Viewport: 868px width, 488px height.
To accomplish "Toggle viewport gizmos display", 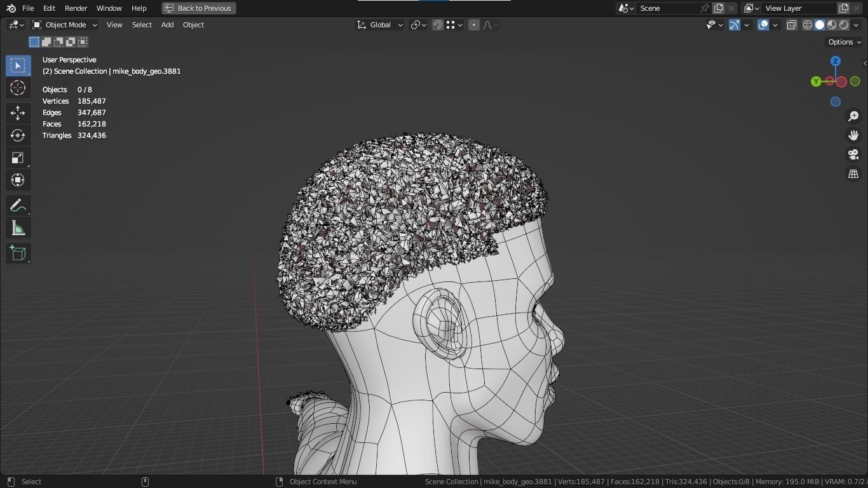I will (x=735, y=25).
